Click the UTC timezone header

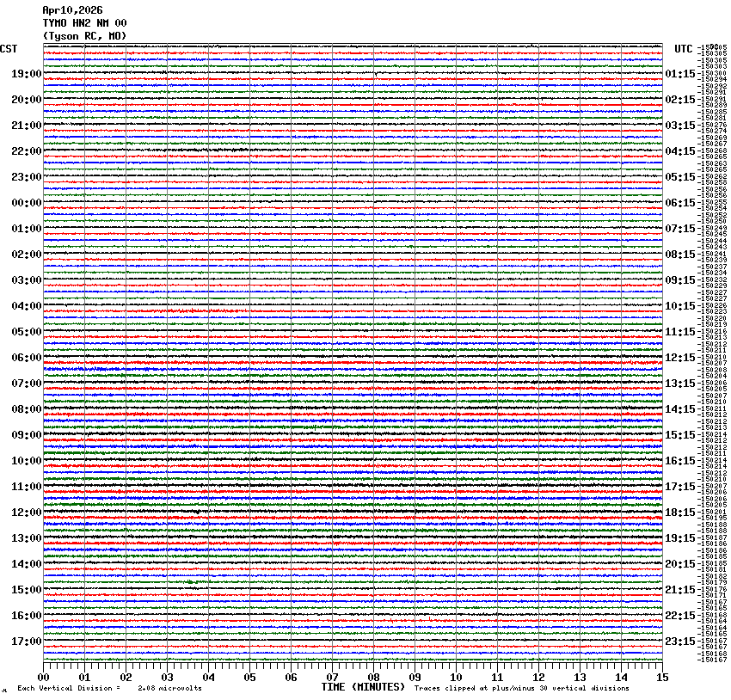[683, 48]
